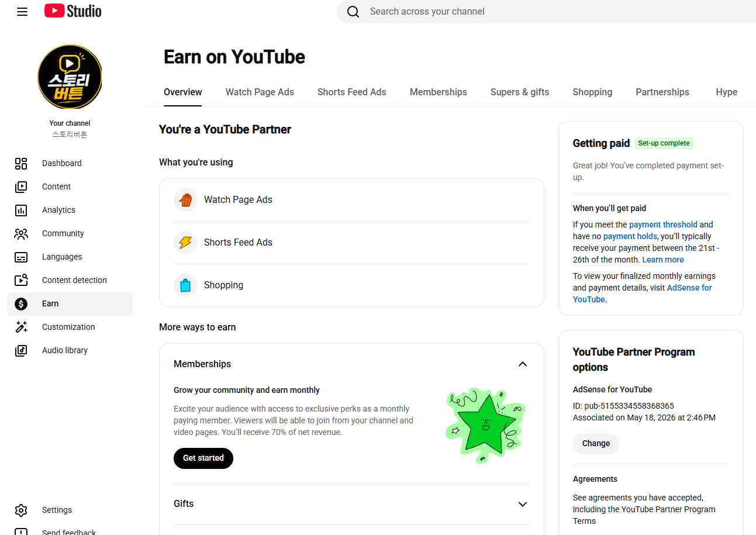
Task: Click the Shorts Feed Ads lightning icon
Action: [x=185, y=243]
